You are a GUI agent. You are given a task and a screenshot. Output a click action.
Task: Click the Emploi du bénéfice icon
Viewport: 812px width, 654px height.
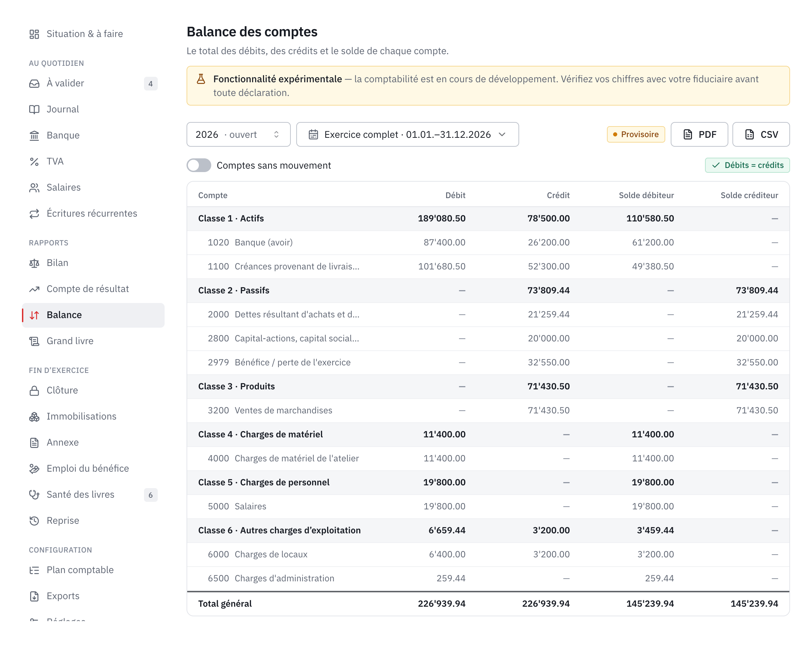pos(34,468)
